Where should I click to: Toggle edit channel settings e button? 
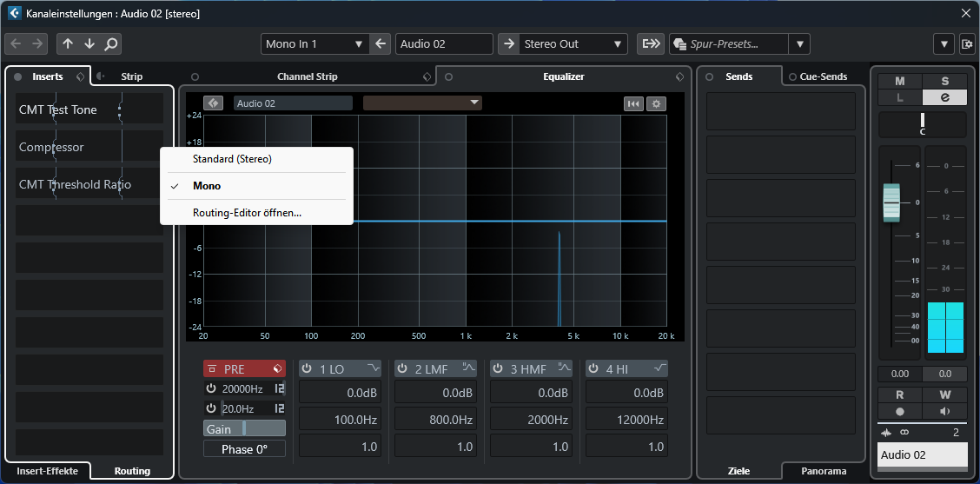click(x=945, y=97)
